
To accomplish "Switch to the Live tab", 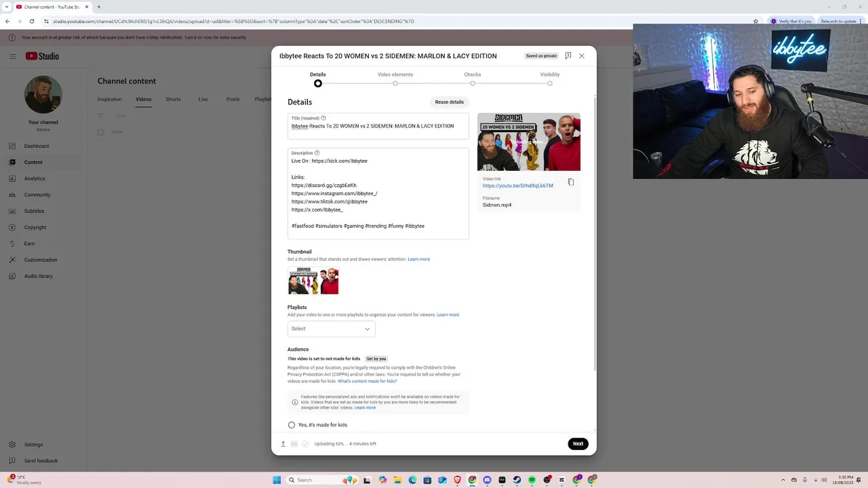I will point(203,99).
